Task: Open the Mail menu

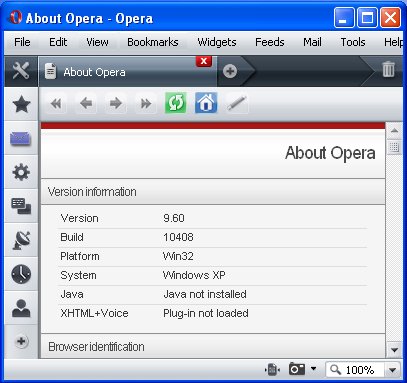Action: tap(312, 42)
